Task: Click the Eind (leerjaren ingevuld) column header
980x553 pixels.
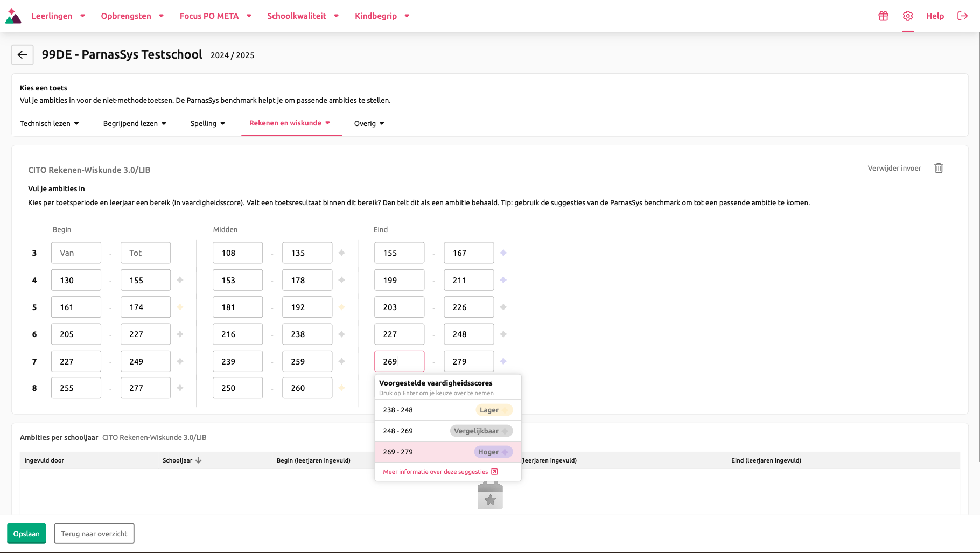Action: (x=766, y=460)
